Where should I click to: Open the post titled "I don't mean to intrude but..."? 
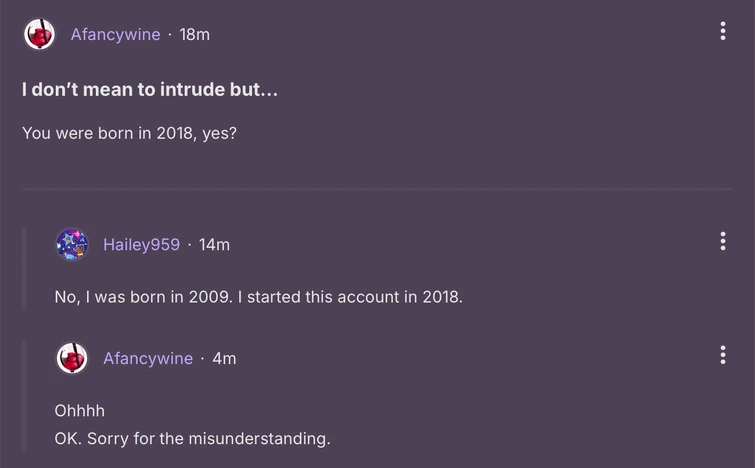point(150,89)
